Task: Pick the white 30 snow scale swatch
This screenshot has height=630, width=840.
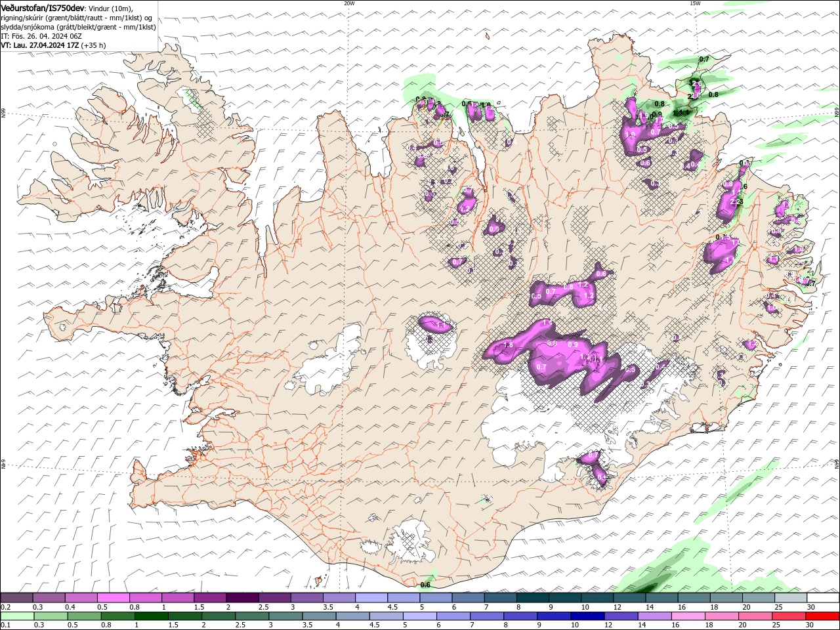Action: click(823, 598)
